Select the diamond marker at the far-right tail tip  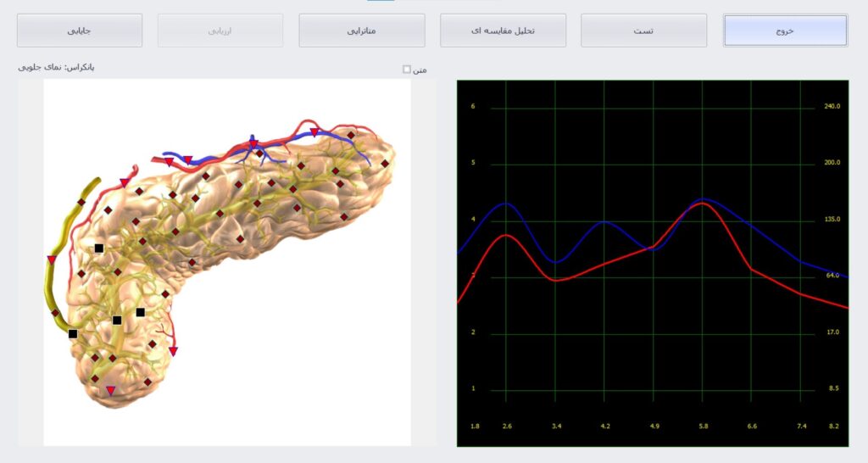pos(385,163)
